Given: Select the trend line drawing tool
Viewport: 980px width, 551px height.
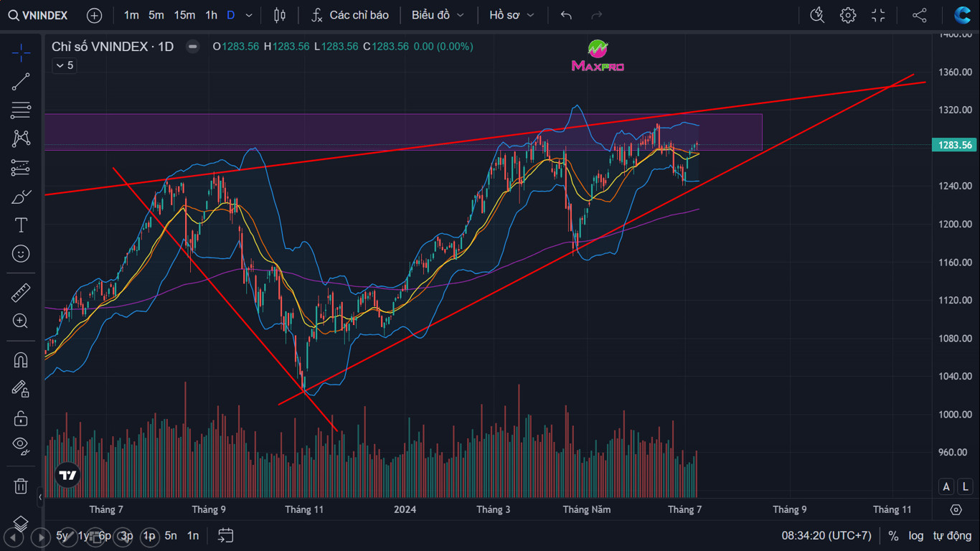Looking at the screenshot, I should tap(21, 82).
